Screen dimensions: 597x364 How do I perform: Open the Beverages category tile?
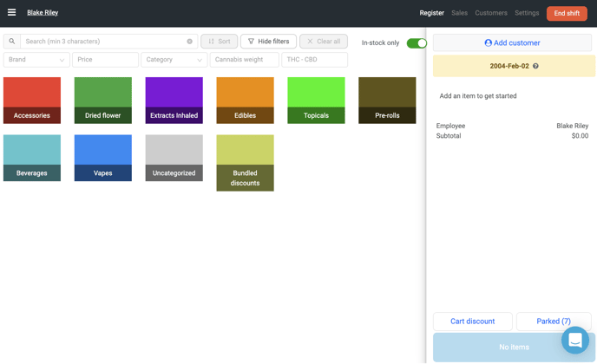click(32, 158)
